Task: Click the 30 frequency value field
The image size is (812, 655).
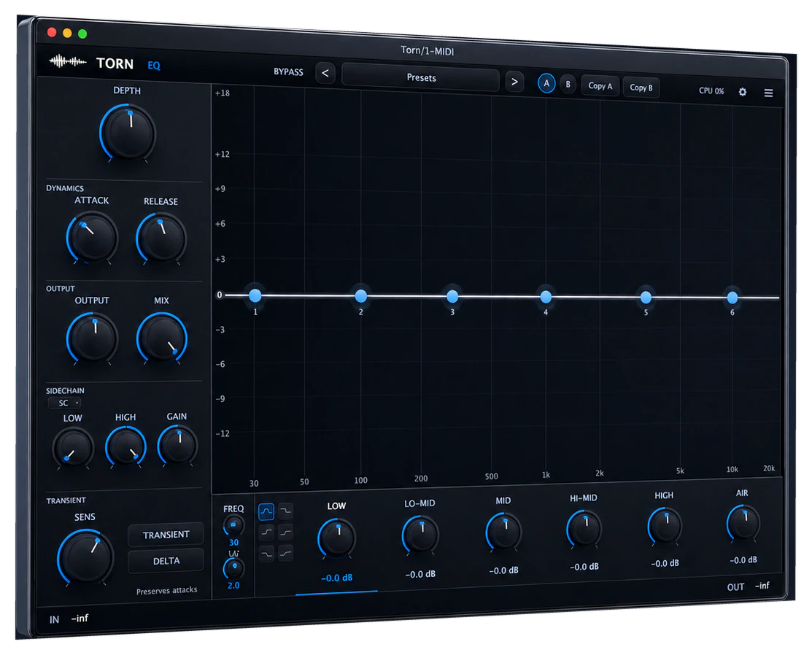Action: tap(233, 543)
